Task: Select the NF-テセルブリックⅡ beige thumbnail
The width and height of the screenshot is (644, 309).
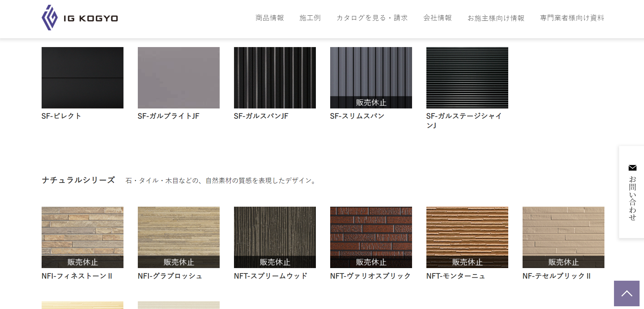Action: tap(563, 237)
